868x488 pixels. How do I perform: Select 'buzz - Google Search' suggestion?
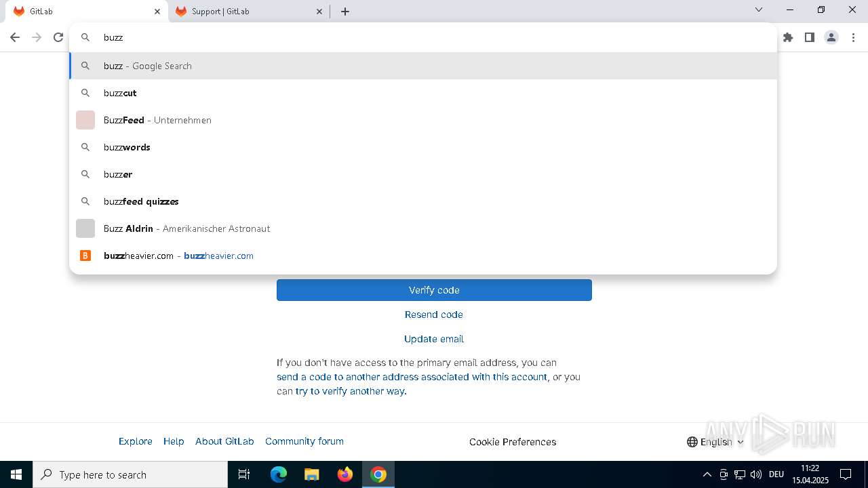pos(423,66)
